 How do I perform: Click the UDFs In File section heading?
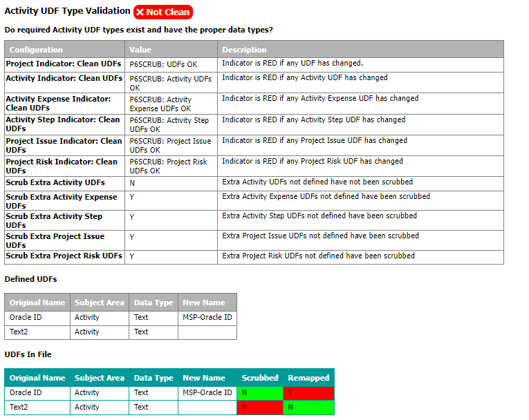coord(28,354)
